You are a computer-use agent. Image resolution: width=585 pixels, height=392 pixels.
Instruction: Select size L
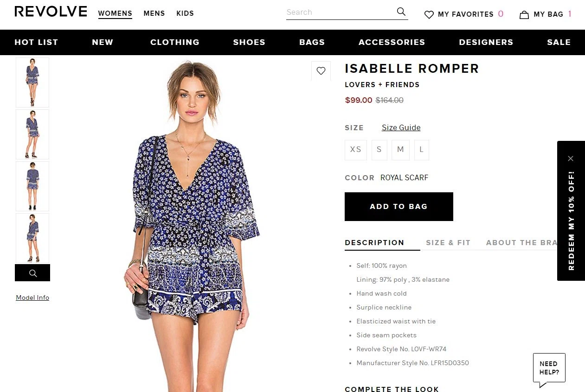point(422,150)
